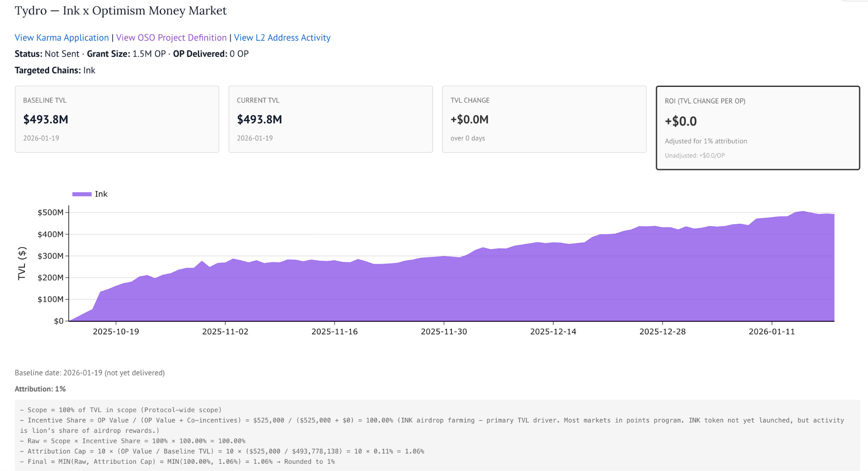Toggle the Ink series in the legend
Image resolution: width=868 pixels, height=471 pixels.
click(101, 194)
